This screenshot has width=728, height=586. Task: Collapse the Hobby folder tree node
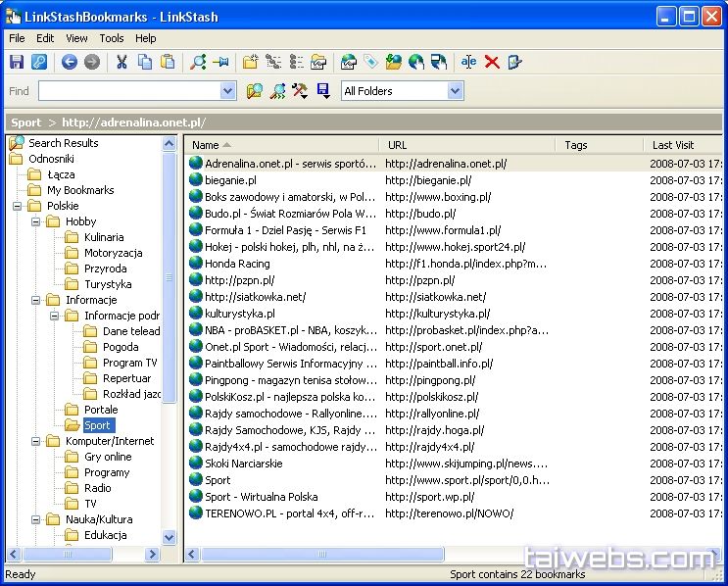click(36, 221)
